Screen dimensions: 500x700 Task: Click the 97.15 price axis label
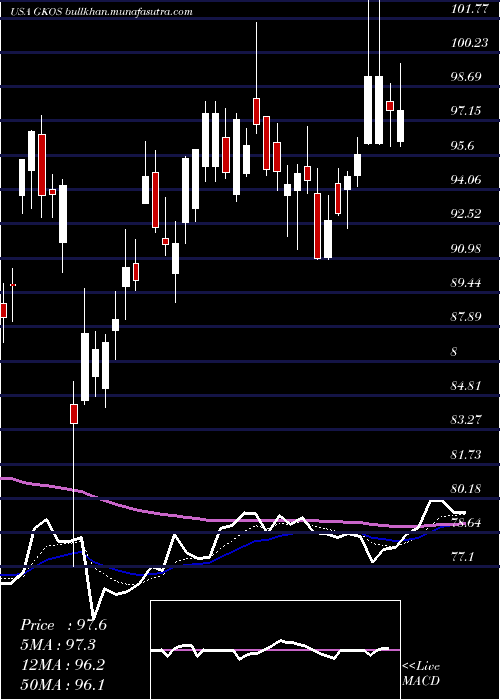click(x=466, y=111)
